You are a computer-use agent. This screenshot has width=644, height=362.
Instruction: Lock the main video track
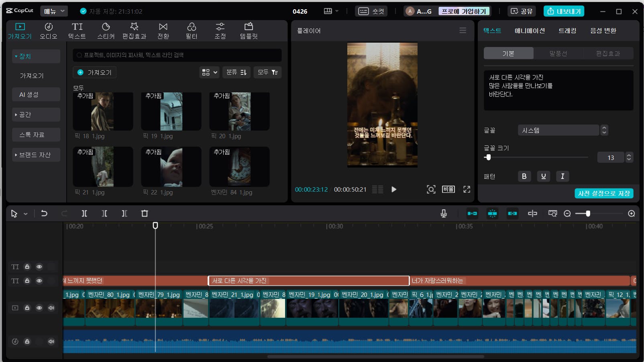(x=27, y=308)
